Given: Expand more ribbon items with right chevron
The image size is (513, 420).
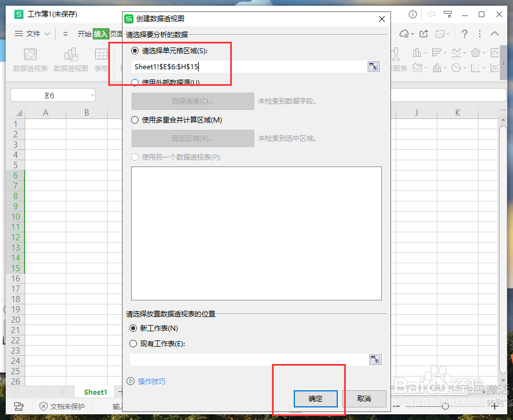Looking at the screenshot, I should [x=503, y=62].
